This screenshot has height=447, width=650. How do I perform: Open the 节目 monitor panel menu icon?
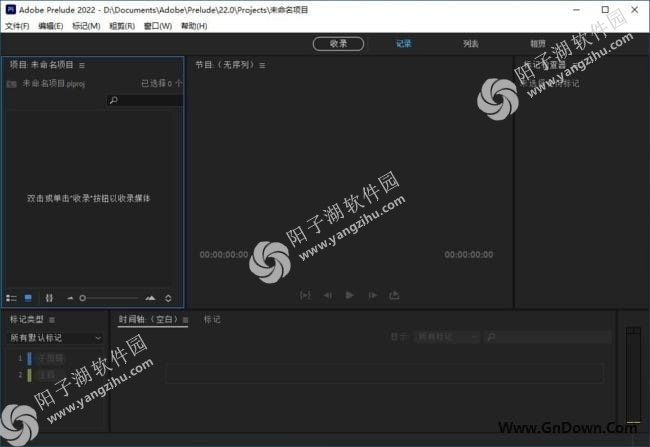pyautogui.click(x=262, y=66)
